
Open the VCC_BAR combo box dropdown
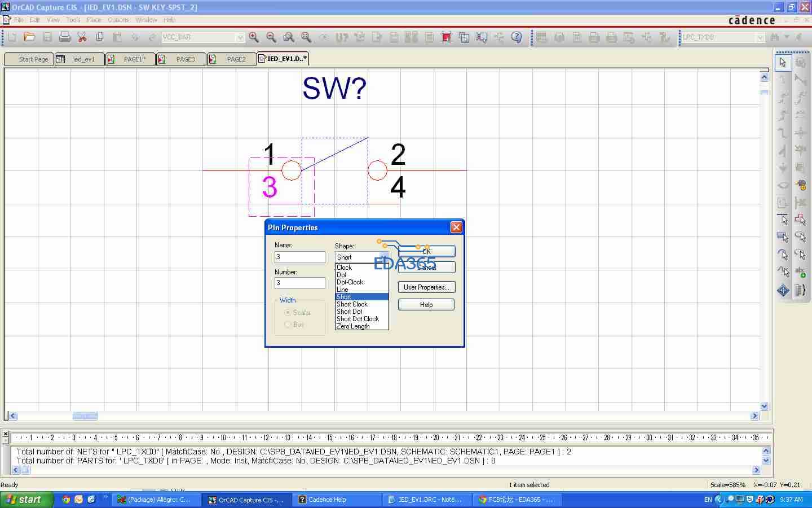(x=240, y=37)
